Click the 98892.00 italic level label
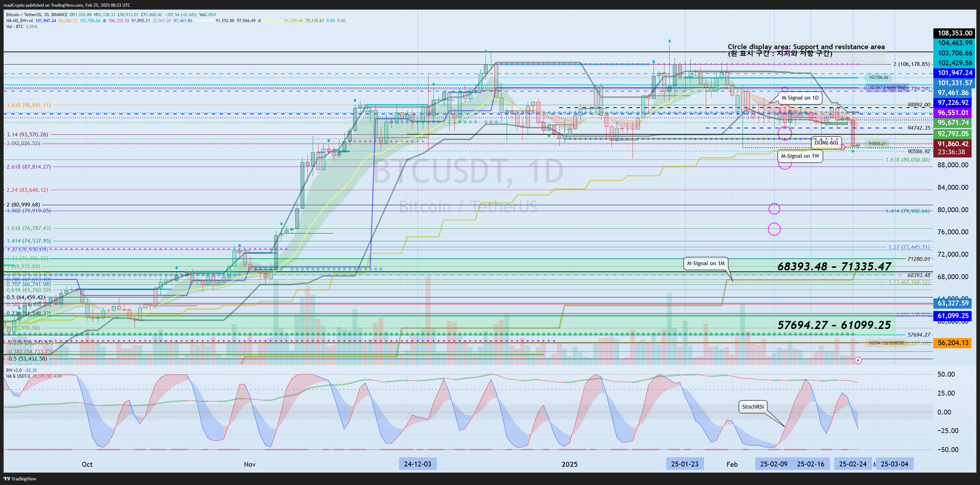 click(x=918, y=105)
